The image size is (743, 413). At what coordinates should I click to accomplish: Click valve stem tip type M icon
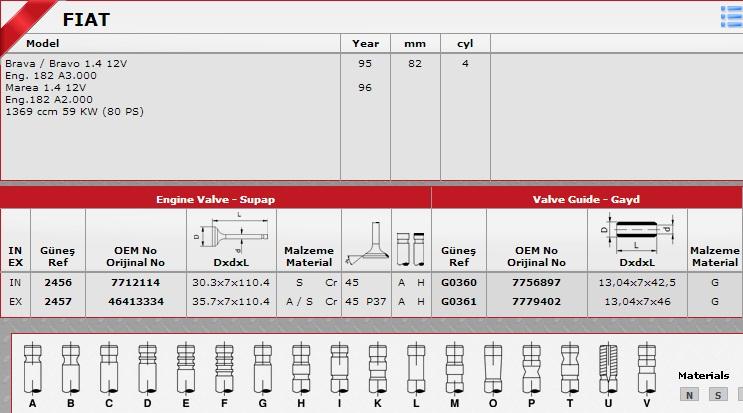454,368
